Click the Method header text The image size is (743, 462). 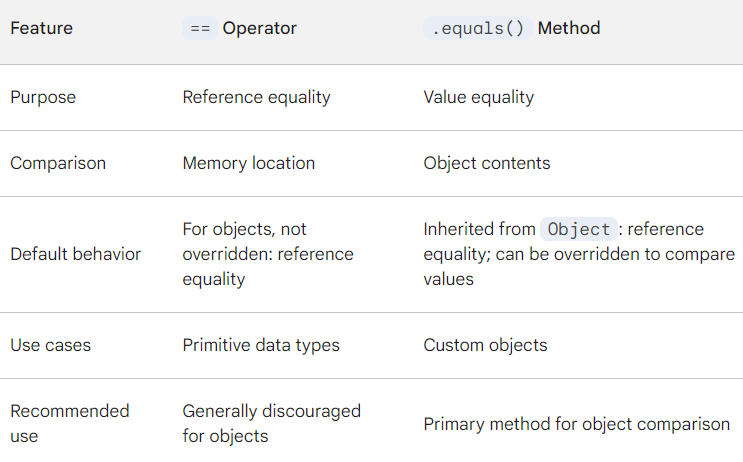[x=569, y=28]
